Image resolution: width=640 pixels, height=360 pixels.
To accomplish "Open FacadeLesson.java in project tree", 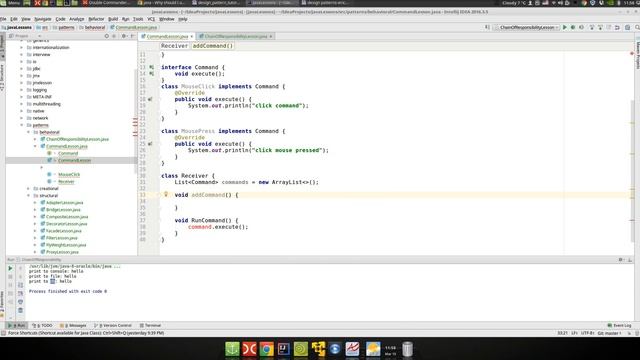I will point(63,231).
